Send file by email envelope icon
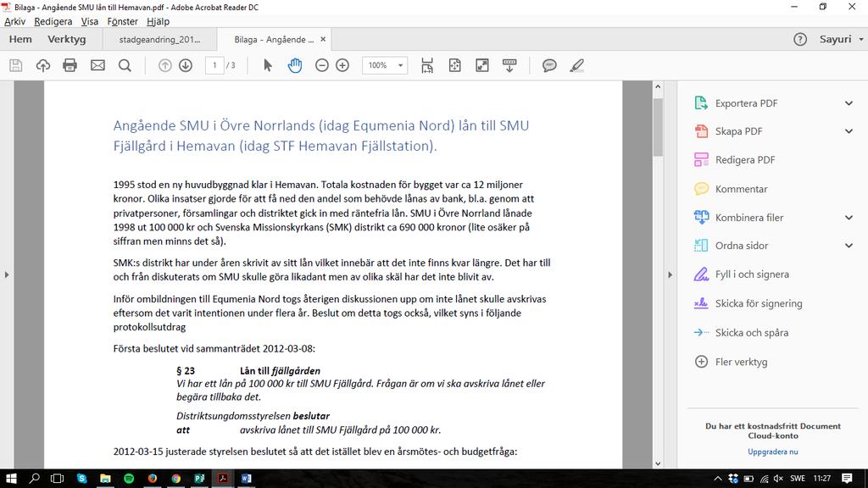Image resolution: width=868 pixels, height=488 pixels. 97,65
